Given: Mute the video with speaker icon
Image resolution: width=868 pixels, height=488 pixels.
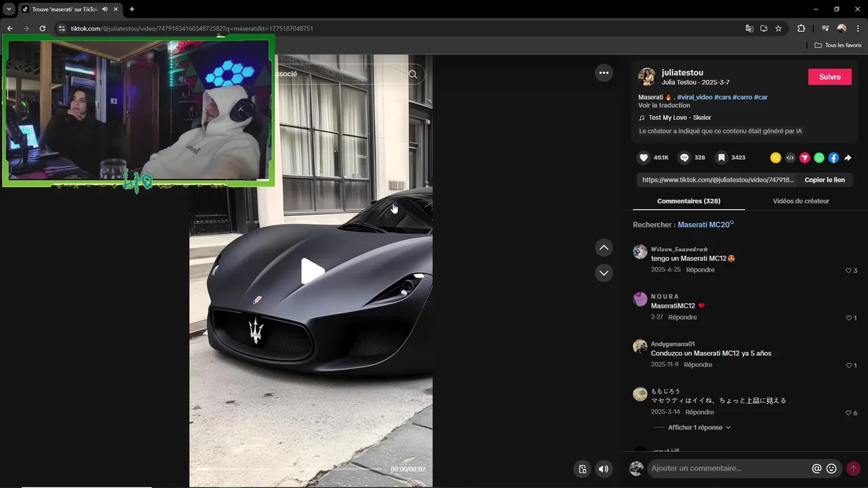Looking at the screenshot, I should point(603,469).
